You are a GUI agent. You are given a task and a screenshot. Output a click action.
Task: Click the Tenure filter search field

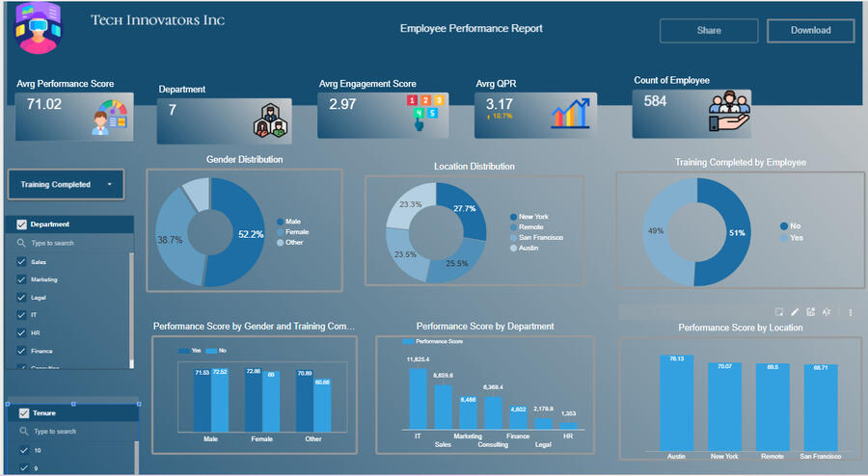click(72, 431)
